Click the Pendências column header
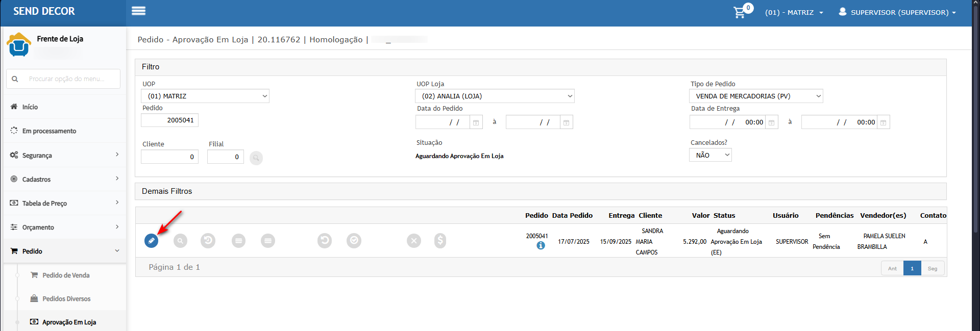 [x=835, y=215]
